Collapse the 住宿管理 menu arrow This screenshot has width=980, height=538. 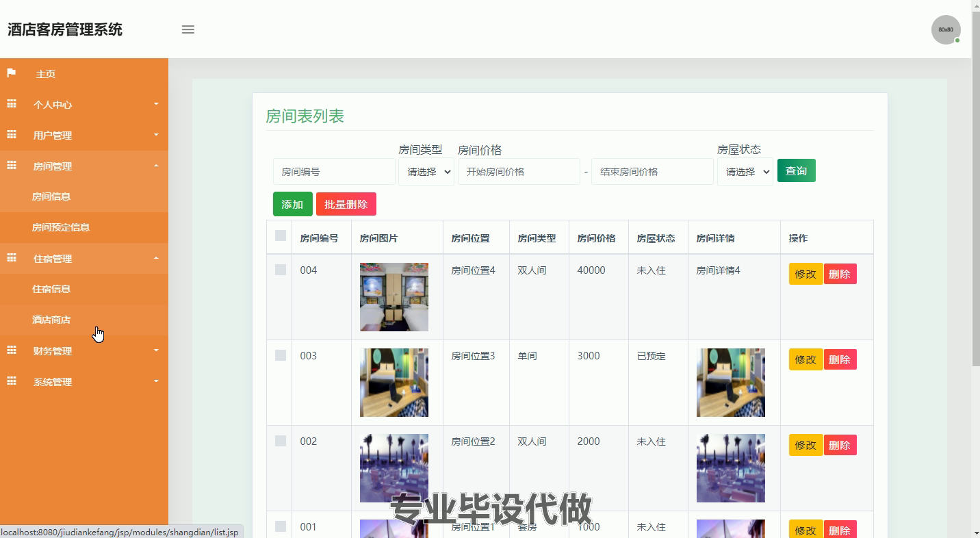pos(156,258)
